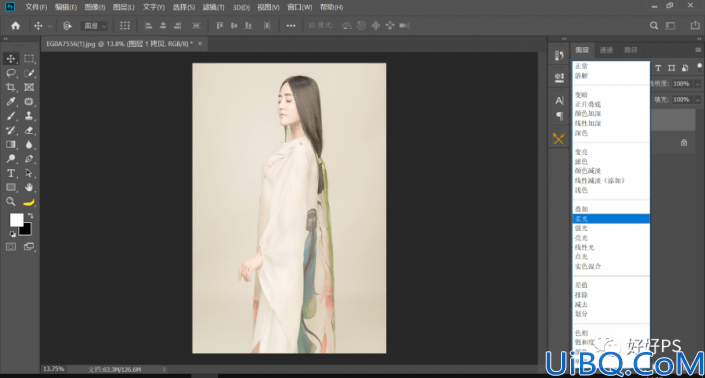The image size is (705, 378).
Task: Select the Zoom tool in toolbox
Action: tap(11, 202)
